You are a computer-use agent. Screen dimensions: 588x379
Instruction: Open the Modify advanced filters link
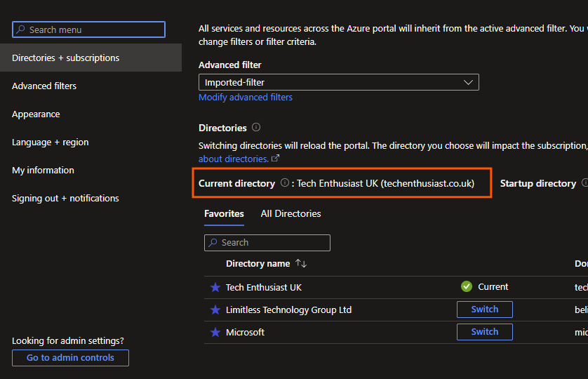(x=246, y=97)
